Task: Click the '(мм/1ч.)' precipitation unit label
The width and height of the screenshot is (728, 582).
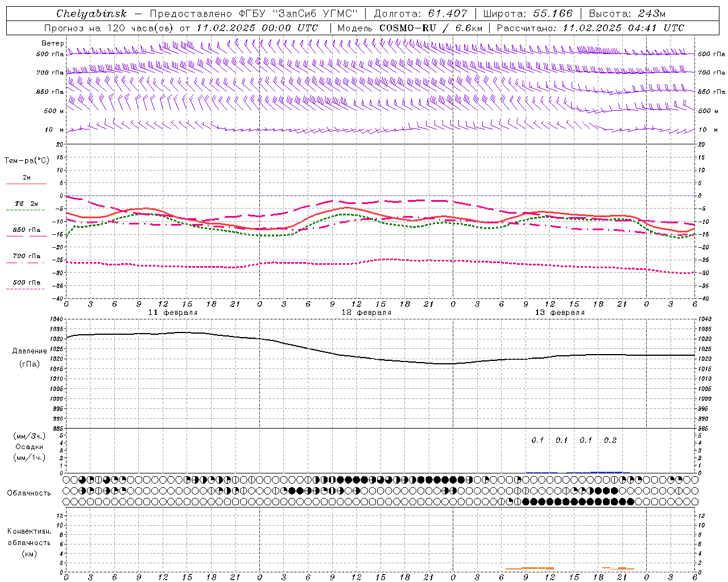Action: click(30, 458)
